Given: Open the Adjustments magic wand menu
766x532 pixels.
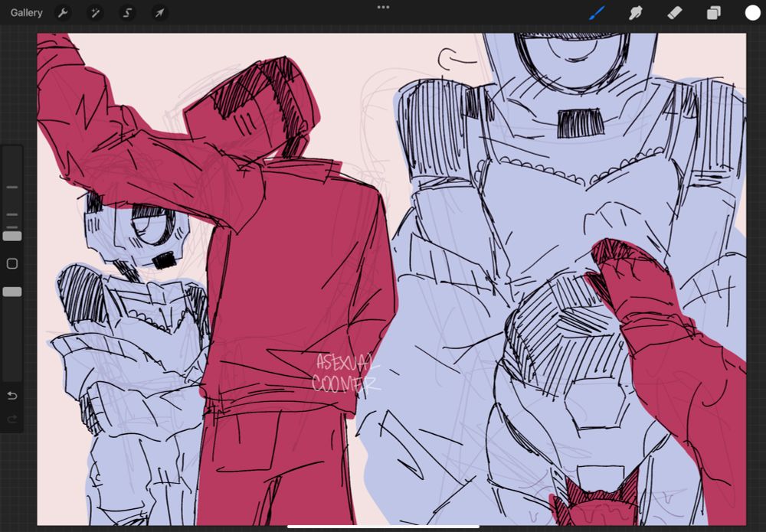Looking at the screenshot, I should click(95, 13).
